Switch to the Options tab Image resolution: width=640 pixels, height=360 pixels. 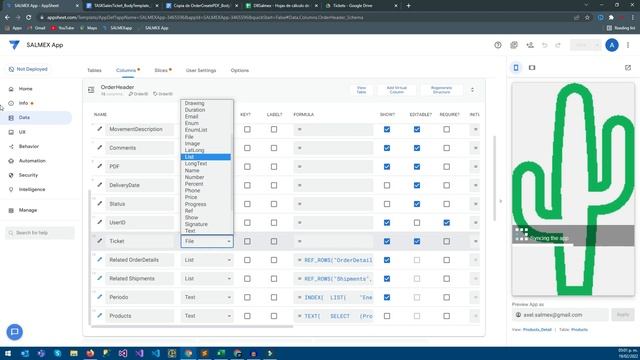click(x=240, y=70)
